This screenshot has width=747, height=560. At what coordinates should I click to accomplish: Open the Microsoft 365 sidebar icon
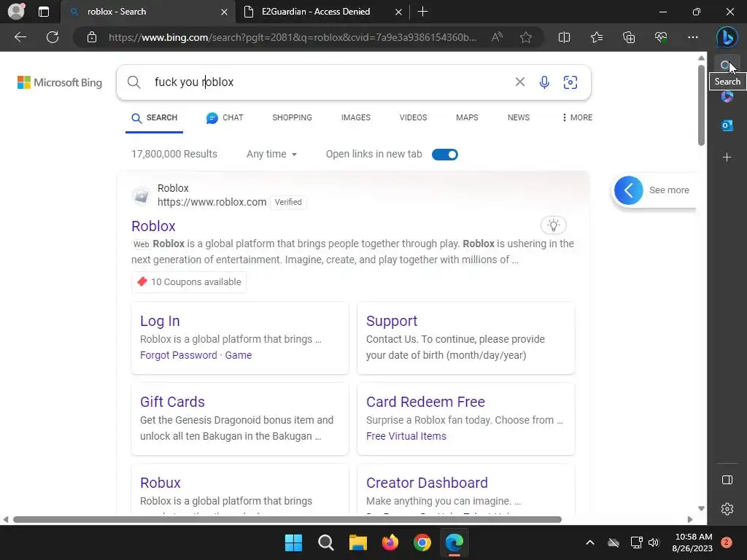[x=727, y=97]
